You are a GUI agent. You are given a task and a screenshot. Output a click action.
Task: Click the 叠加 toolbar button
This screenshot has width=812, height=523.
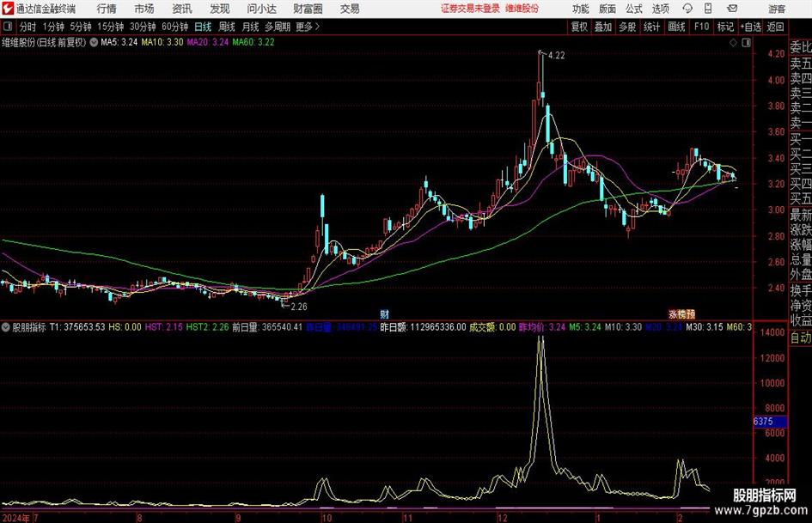(x=603, y=27)
